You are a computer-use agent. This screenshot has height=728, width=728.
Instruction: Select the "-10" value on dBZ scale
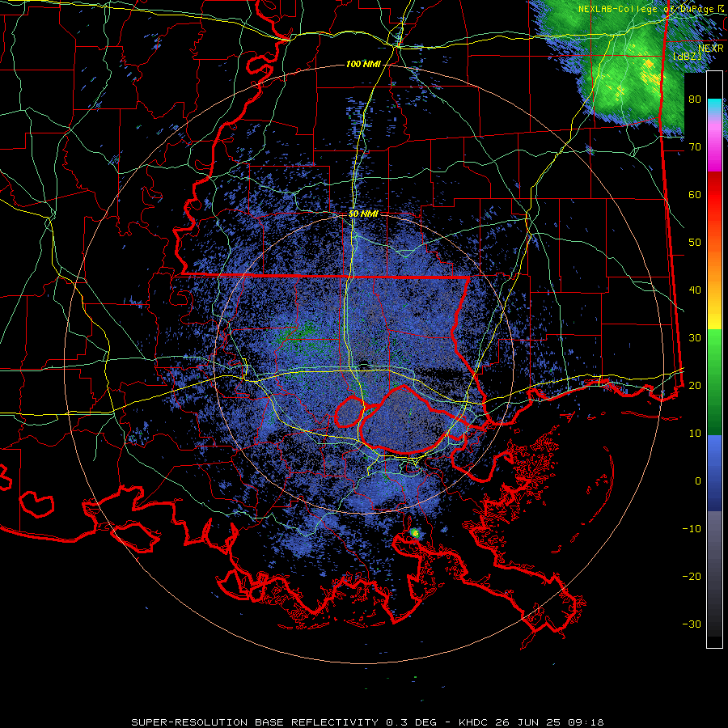[x=692, y=529]
